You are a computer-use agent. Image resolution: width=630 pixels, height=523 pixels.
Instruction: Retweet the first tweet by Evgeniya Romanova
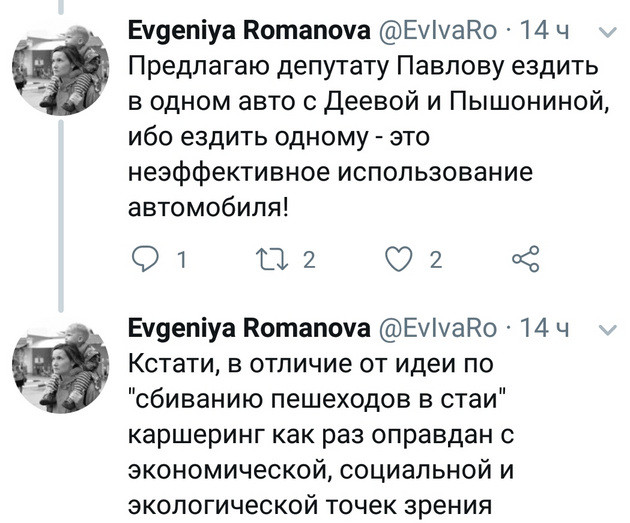point(270,261)
